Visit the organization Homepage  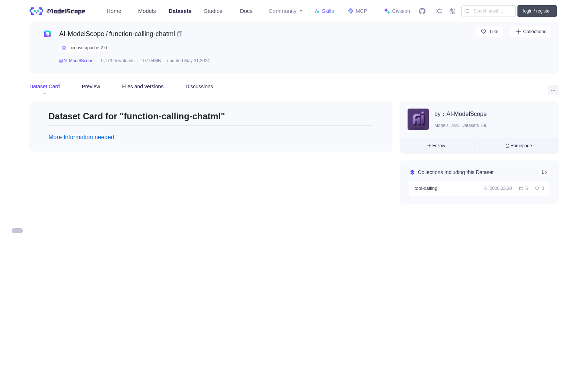[x=519, y=146]
